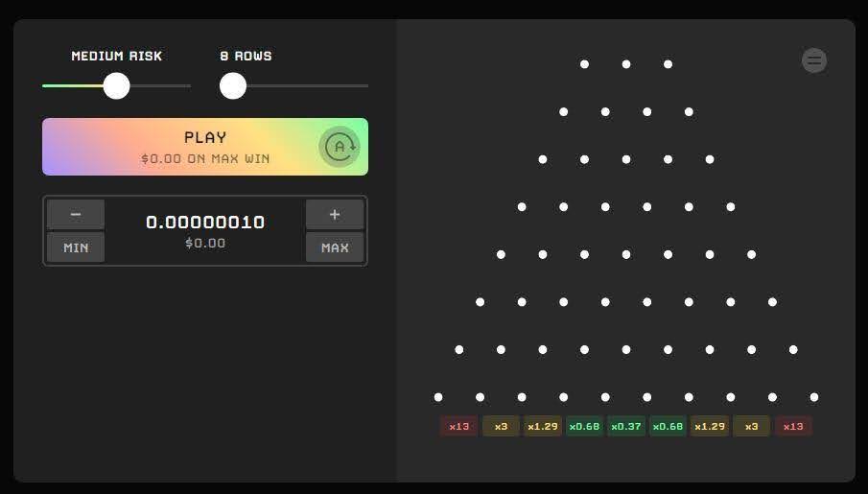The image size is (868, 494).
Task: Click the center x0.37 multiplier slot
Action: coord(626,426)
